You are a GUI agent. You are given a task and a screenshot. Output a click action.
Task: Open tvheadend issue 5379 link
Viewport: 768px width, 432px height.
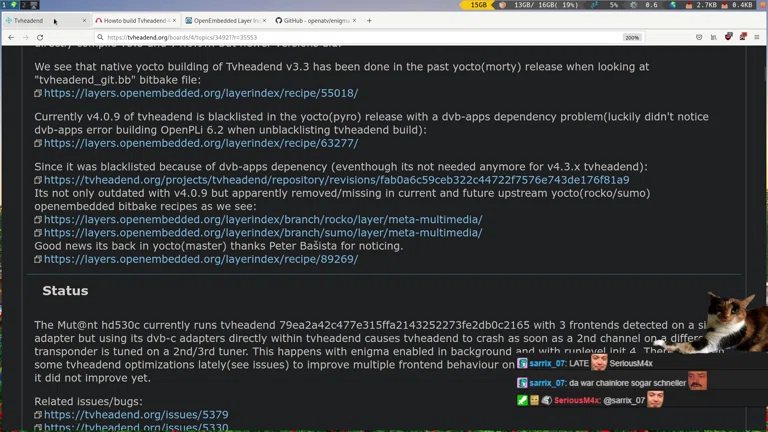click(x=136, y=414)
